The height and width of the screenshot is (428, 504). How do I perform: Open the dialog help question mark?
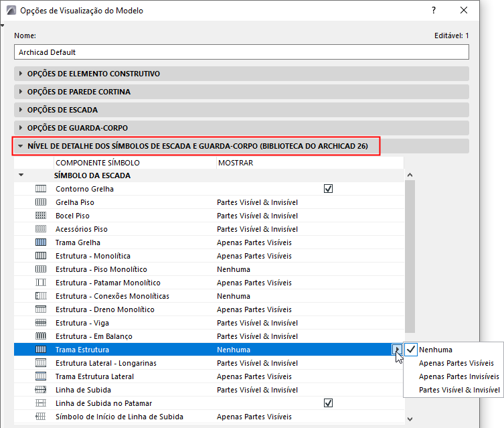pos(434,10)
